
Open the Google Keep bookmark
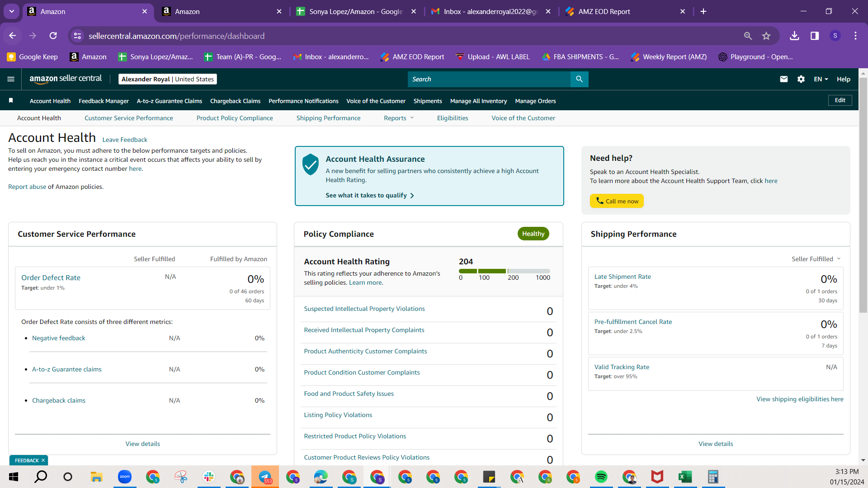(x=33, y=56)
